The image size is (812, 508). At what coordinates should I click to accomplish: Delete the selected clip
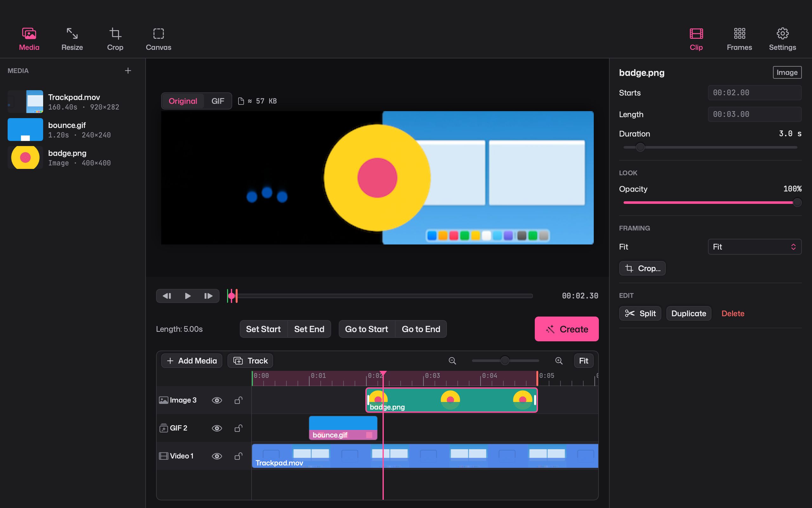click(x=733, y=313)
